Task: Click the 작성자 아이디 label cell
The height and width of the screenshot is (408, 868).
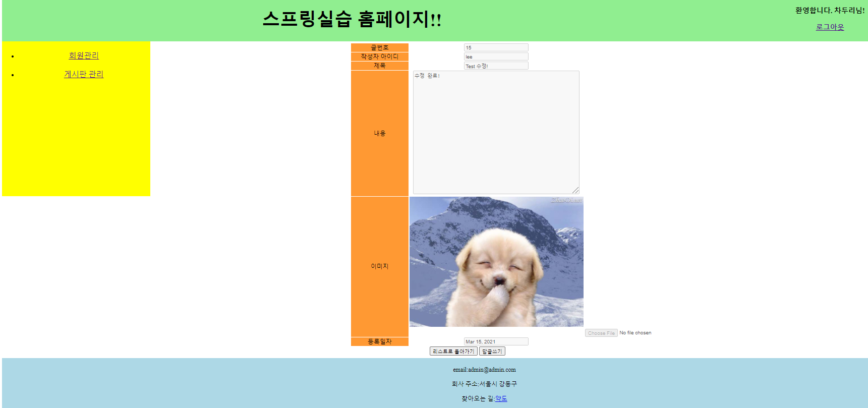Action: 380,56
